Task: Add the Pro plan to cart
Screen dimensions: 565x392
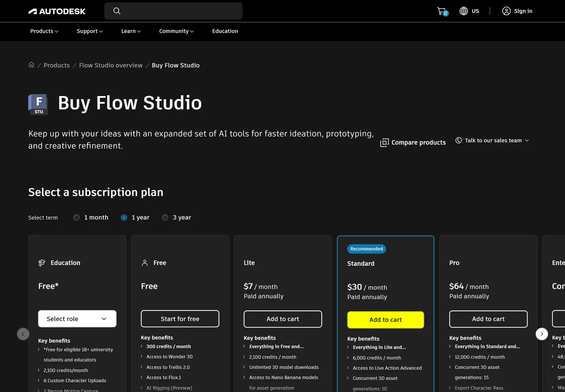Action: coord(488,319)
